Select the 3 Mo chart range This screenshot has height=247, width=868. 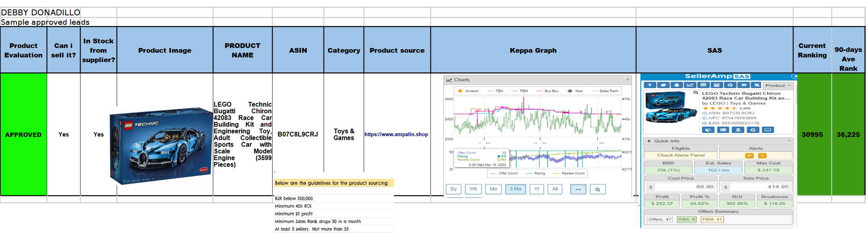point(515,189)
